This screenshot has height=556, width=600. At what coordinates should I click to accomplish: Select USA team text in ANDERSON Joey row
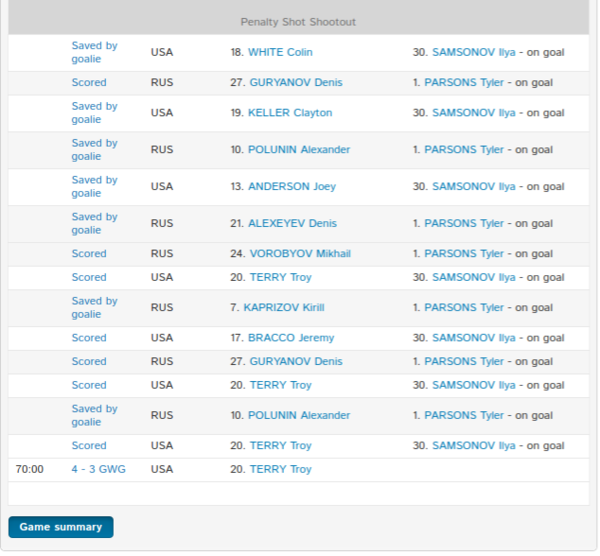pos(162,186)
